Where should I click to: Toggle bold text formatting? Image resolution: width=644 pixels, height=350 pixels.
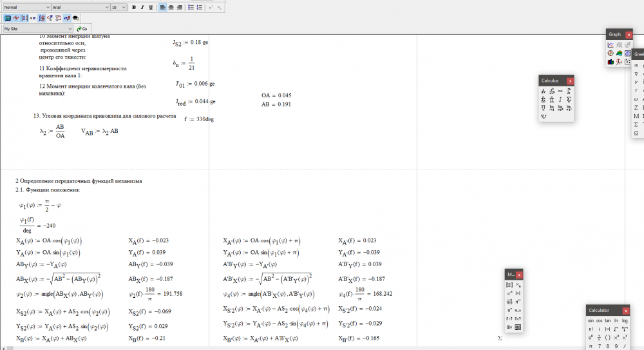[x=134, y=7]
